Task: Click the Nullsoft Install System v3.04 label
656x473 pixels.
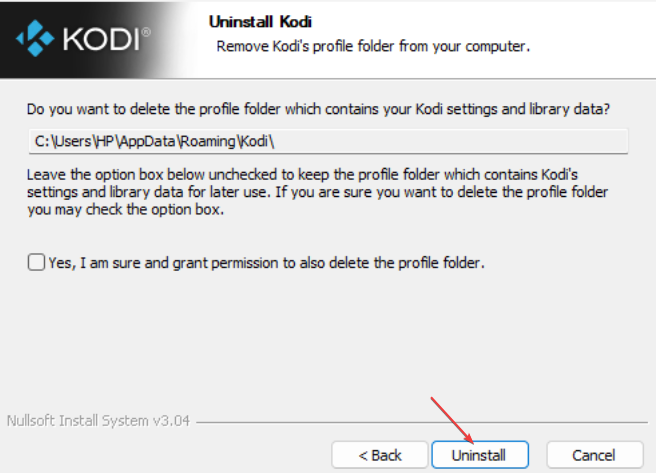Action: click(98, 420)
